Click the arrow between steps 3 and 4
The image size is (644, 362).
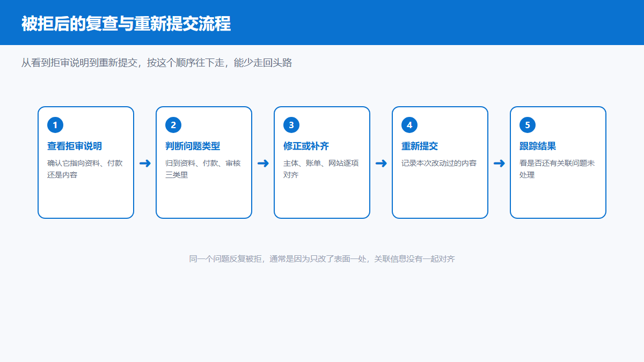click(x=381, y=164)
